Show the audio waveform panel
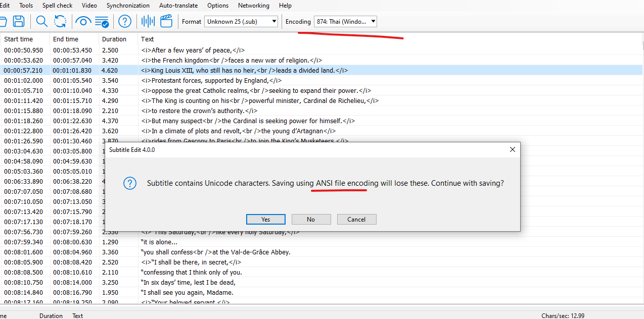644x319 pixels. coord(147,21)
